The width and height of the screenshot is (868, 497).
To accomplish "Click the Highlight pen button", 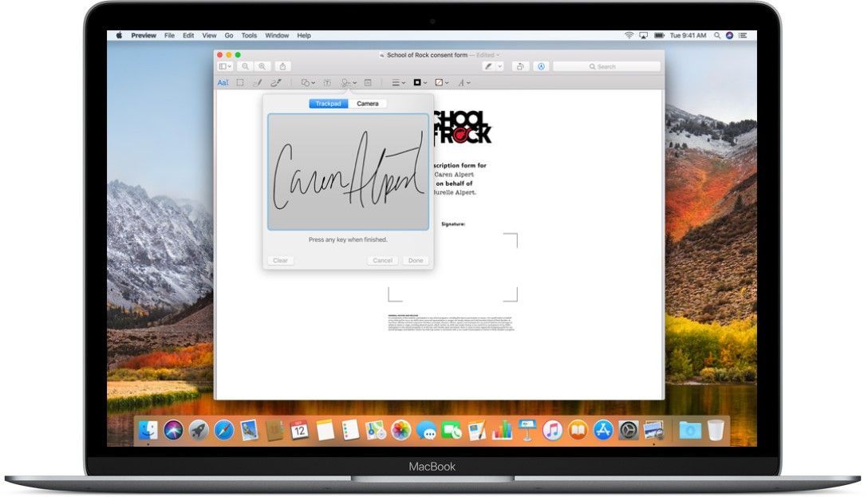I will 487,66.
